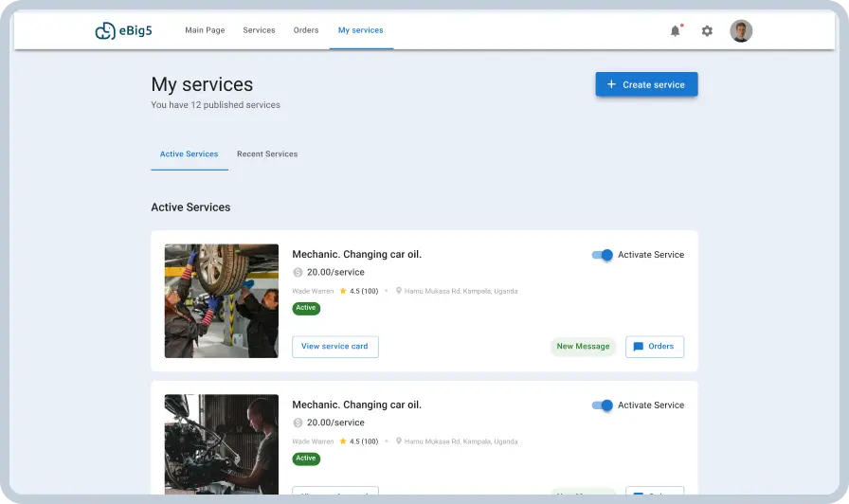This screenshot has height=504, width=849.
Task: Click the New Message badge in first card
Action: (583, 347)
